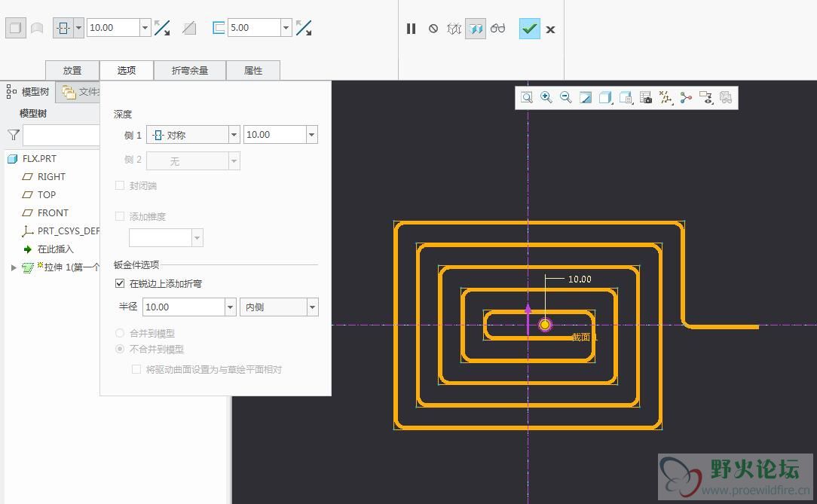Click the refit view icon
Screen dimensions: 817x504
pos(527,97)
